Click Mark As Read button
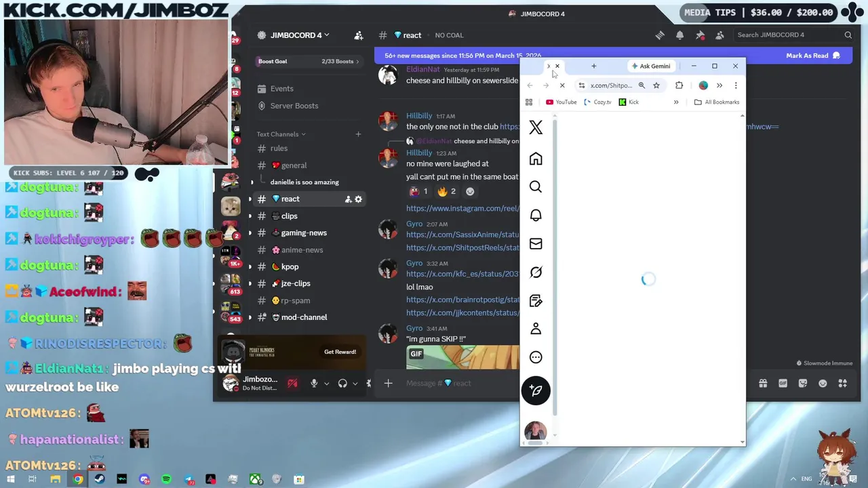Screen dimensions: 868x488 coord(813,56)
